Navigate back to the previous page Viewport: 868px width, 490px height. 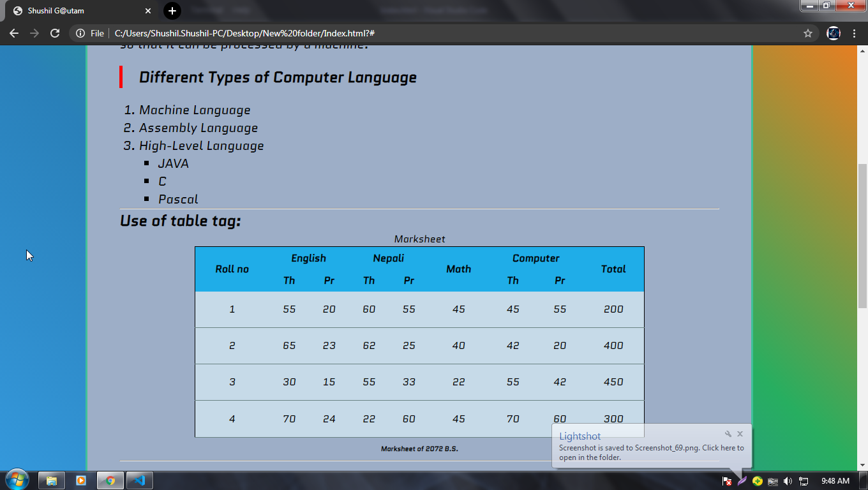[x=14, y=33]
